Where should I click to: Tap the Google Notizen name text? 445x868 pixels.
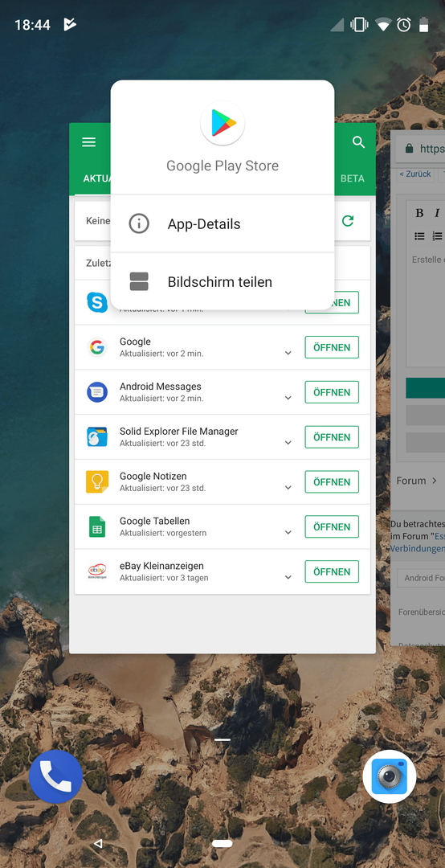tap(153, 476)
